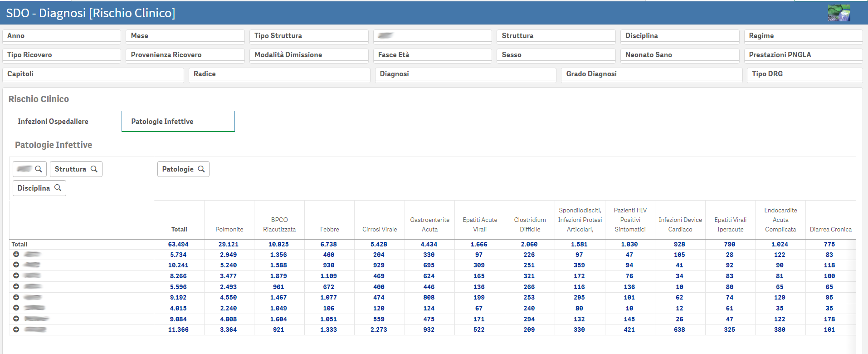Click the cell value 2.273
The height and width of the screenshot is (354, 868).
[379, 329]
